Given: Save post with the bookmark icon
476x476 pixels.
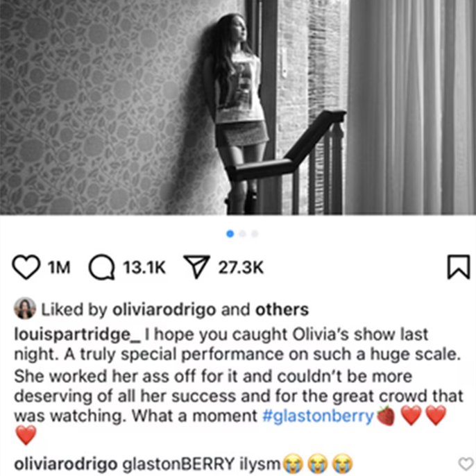Looking at the screenshot, I should (x=459, y=267).
